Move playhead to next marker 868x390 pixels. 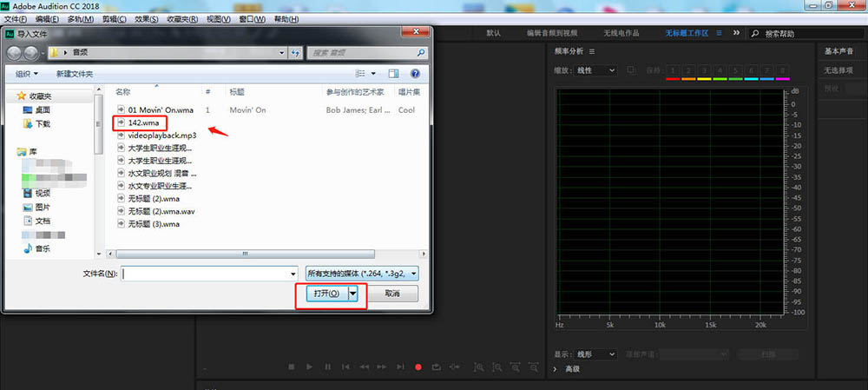[x=400, y=367]
